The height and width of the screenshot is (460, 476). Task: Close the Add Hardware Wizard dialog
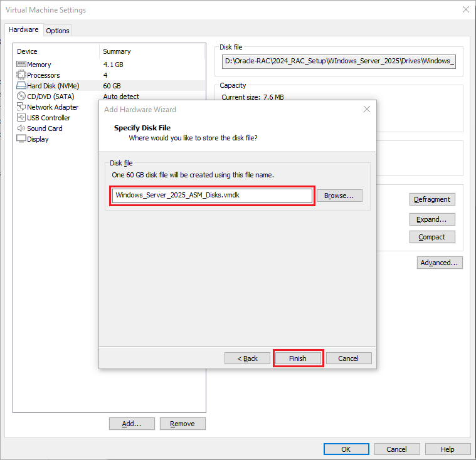(367, 109)
